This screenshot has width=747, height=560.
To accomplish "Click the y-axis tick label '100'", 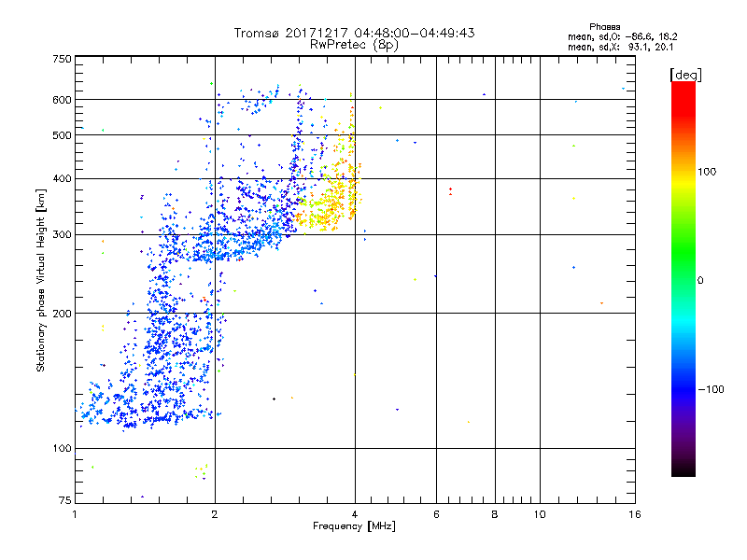I will tap(62, 449).
